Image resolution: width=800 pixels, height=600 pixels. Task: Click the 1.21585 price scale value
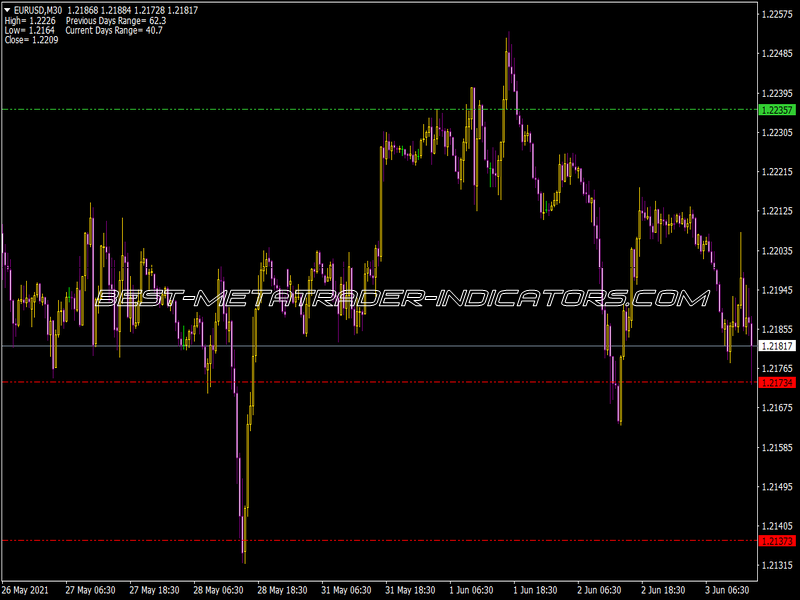click(777, 448)
